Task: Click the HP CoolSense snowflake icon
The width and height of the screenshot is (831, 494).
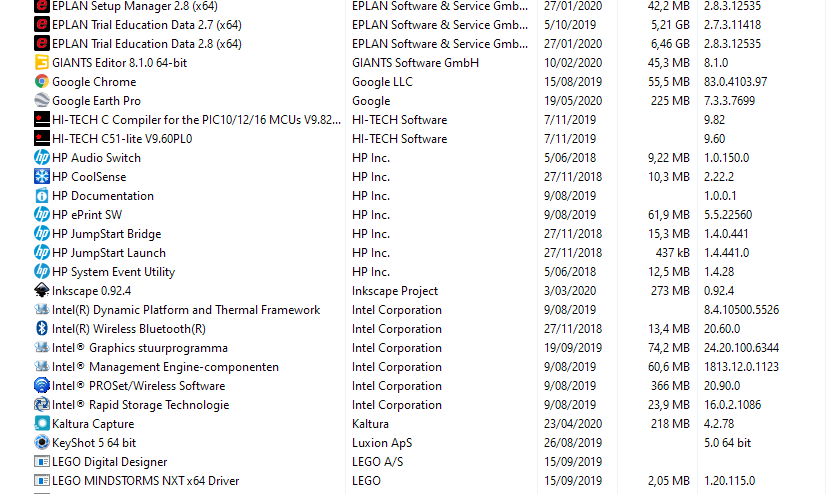Action: coord(41,177)
